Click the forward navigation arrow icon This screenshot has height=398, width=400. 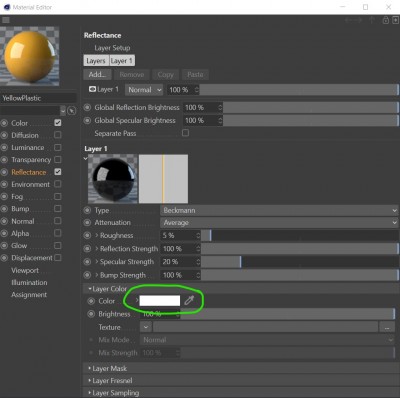click(358, 20)
